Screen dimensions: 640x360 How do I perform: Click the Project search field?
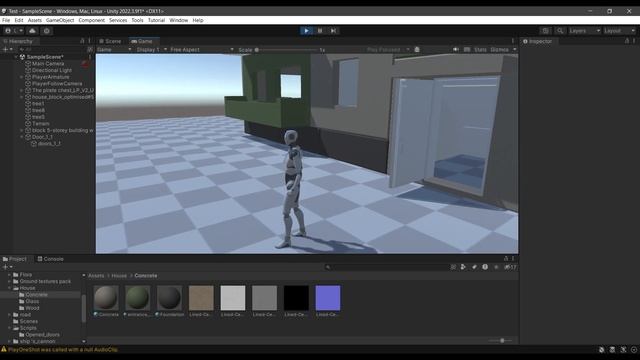[386, 267]
